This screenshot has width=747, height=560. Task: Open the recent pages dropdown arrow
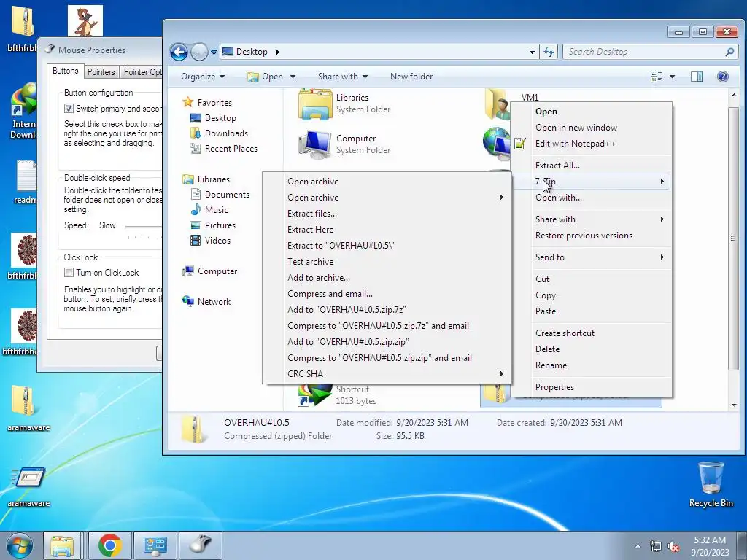click(x=214, y=52)
